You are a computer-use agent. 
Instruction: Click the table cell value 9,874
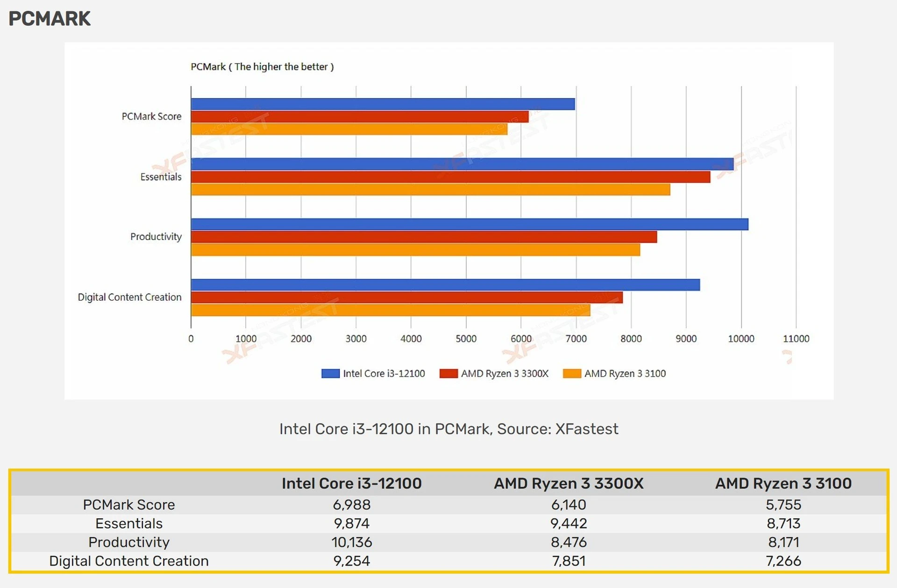352,524
